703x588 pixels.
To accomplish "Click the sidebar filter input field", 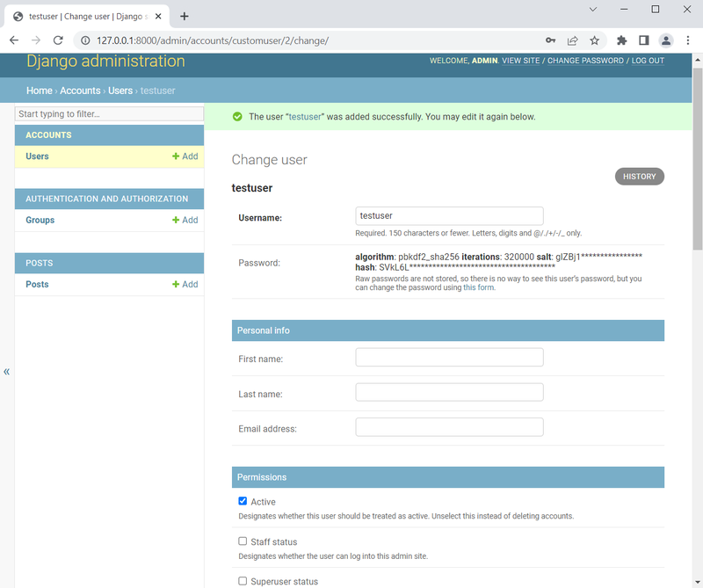I will (x=109, y=114).
